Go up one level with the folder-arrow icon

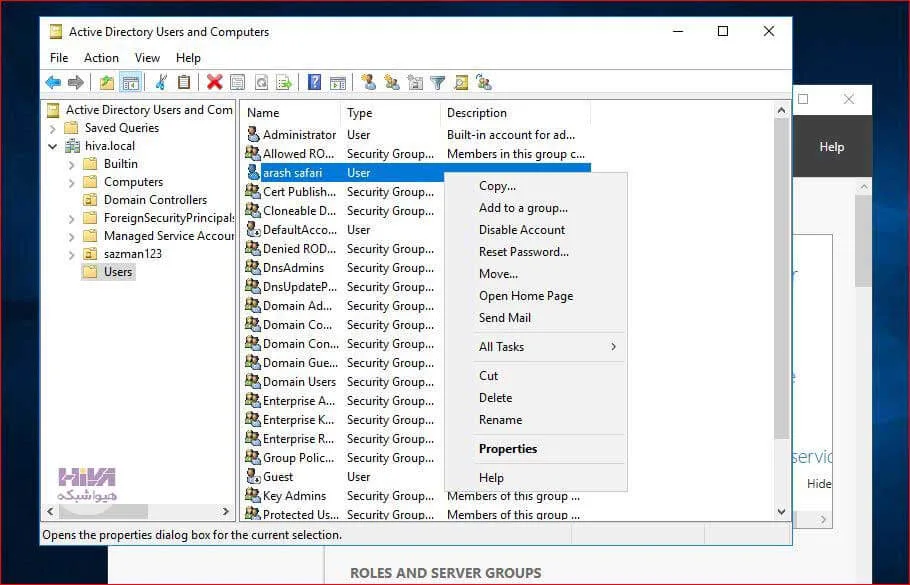pos(106,82)
